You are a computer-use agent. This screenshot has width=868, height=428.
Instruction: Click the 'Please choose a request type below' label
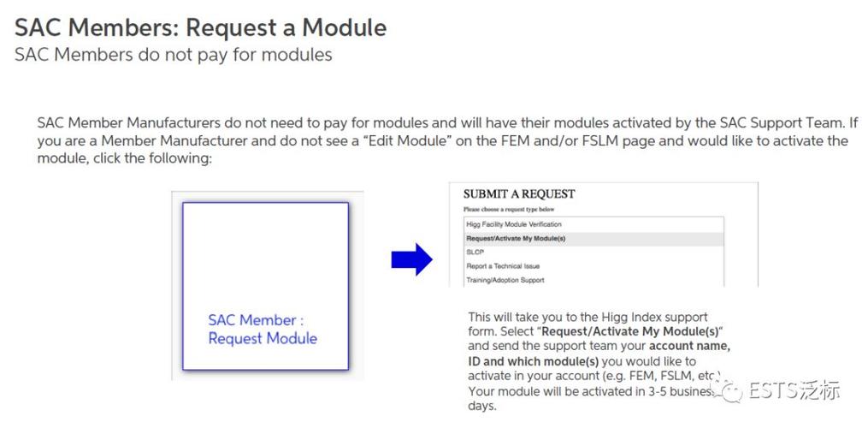tap(509, 210)
